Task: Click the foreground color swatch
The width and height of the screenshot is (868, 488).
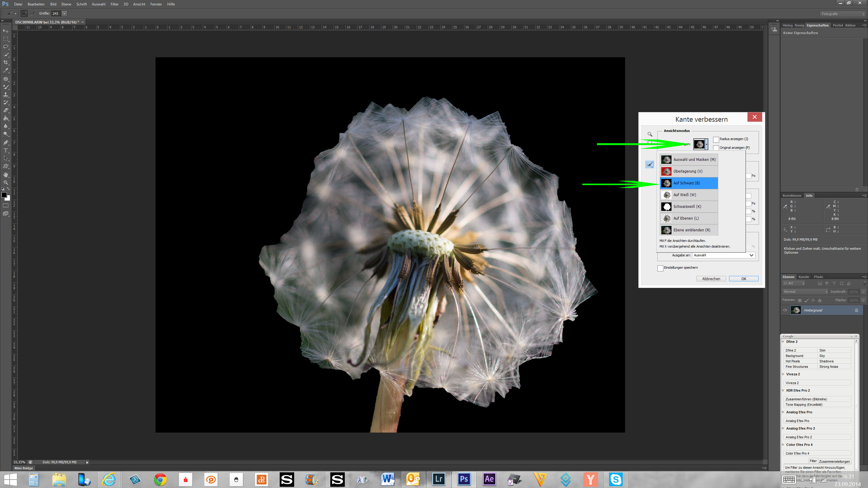Action: (4, 195)
